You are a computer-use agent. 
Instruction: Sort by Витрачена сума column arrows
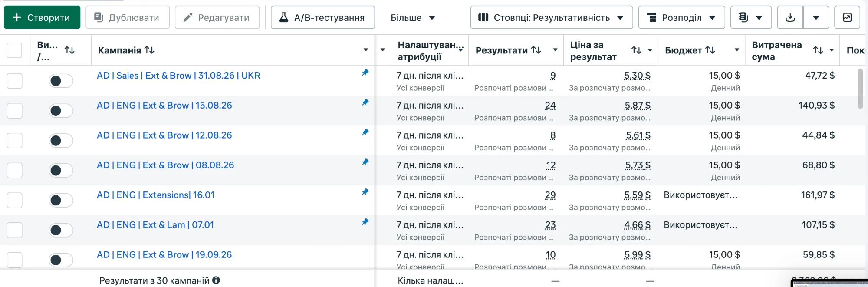click(818, 50)
